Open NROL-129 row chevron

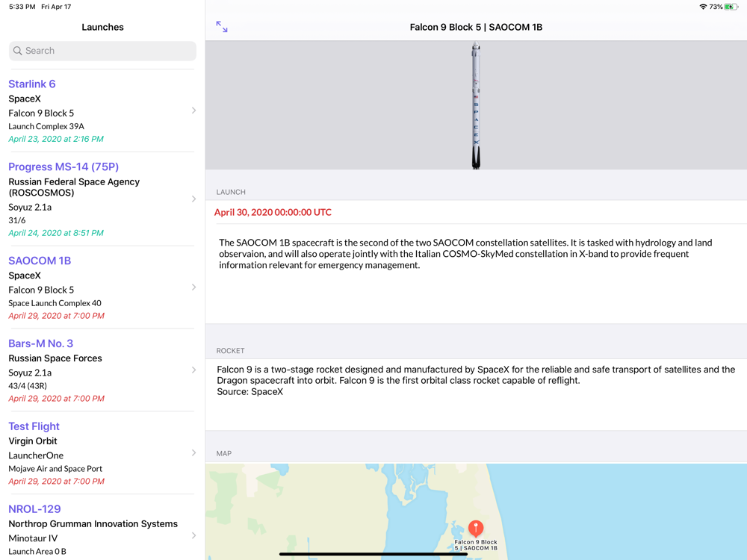193,535
